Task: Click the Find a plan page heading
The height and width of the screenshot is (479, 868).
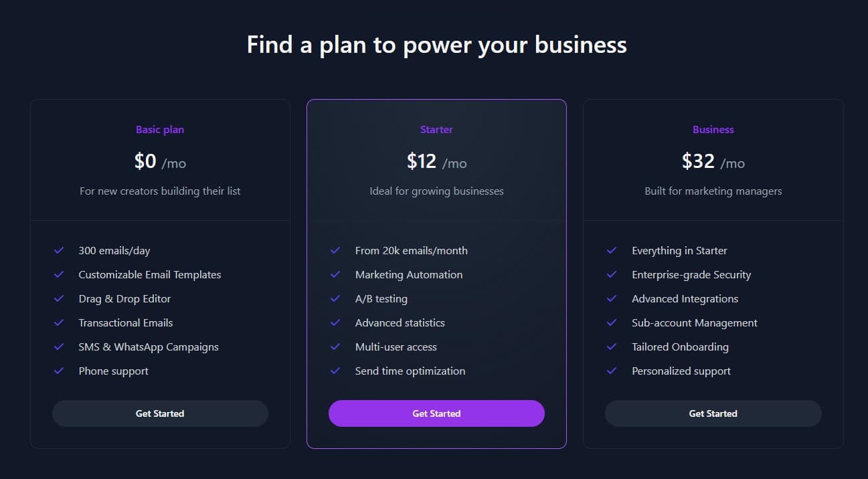Action: pyautogui.click(x=436, y=44)
